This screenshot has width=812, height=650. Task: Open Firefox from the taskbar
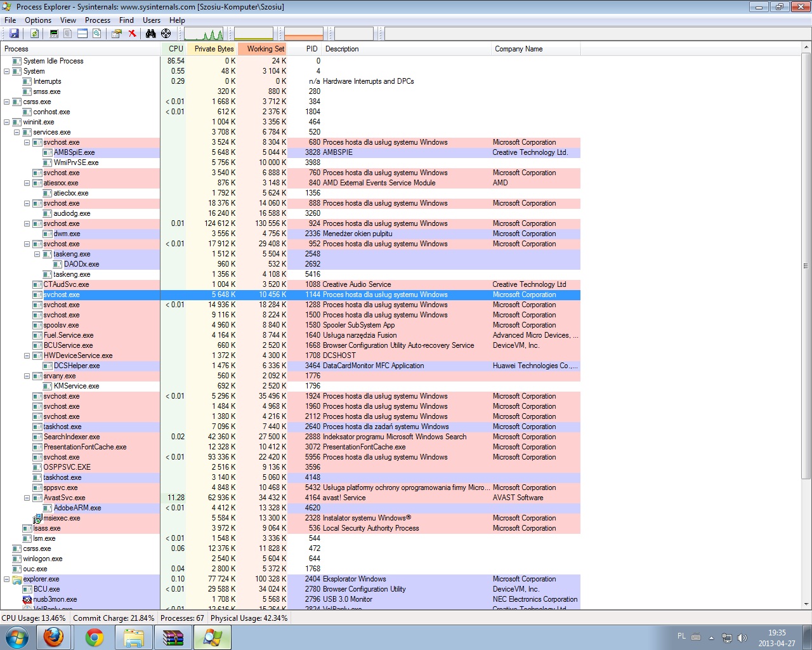click(x=53, y=637)
